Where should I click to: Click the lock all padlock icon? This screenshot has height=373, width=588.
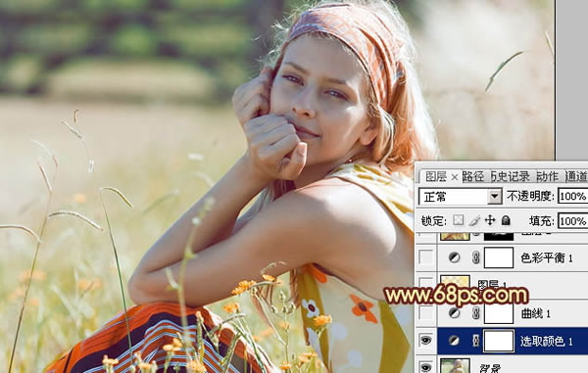(506, 220)
